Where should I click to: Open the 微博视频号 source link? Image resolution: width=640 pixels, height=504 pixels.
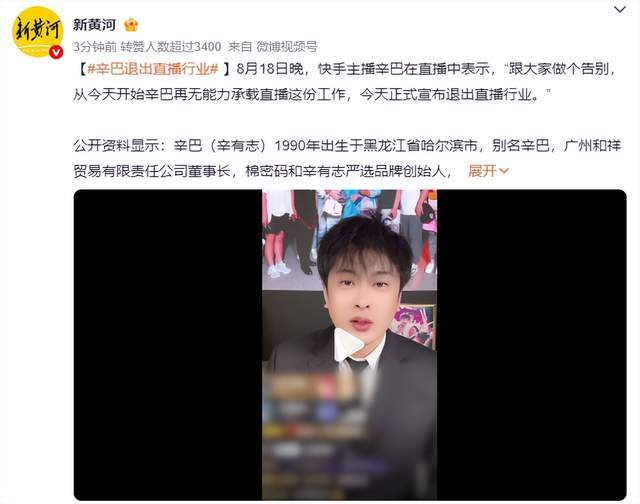tap(287, 47)
